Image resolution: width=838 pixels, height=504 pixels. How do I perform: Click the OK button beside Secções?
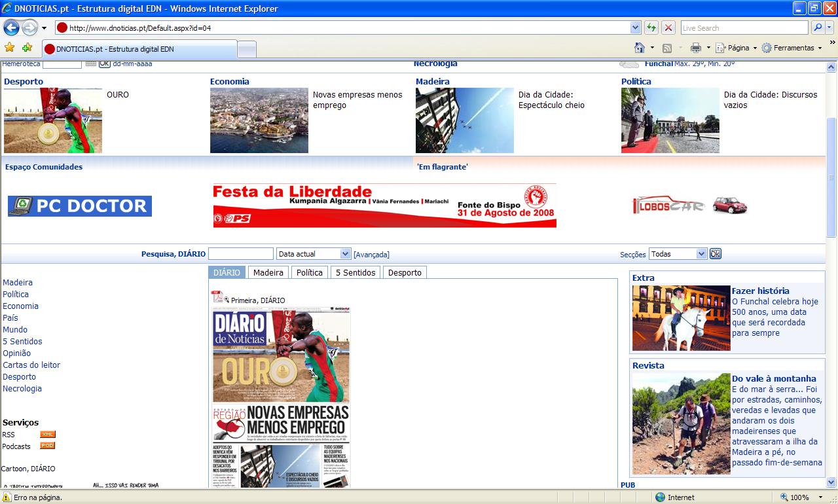[x=716, y=254]
